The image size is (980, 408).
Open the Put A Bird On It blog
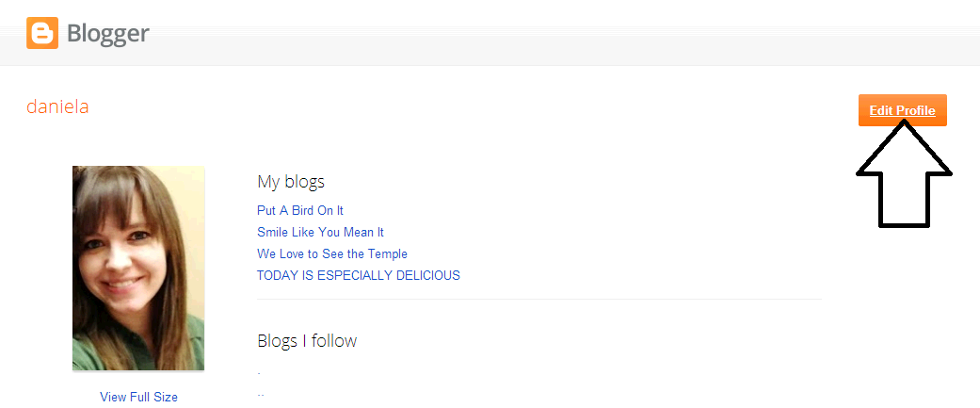(300, 210)
